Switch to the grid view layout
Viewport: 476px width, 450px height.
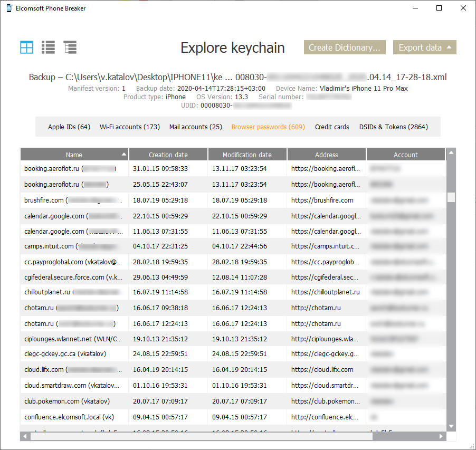(26, 47)
